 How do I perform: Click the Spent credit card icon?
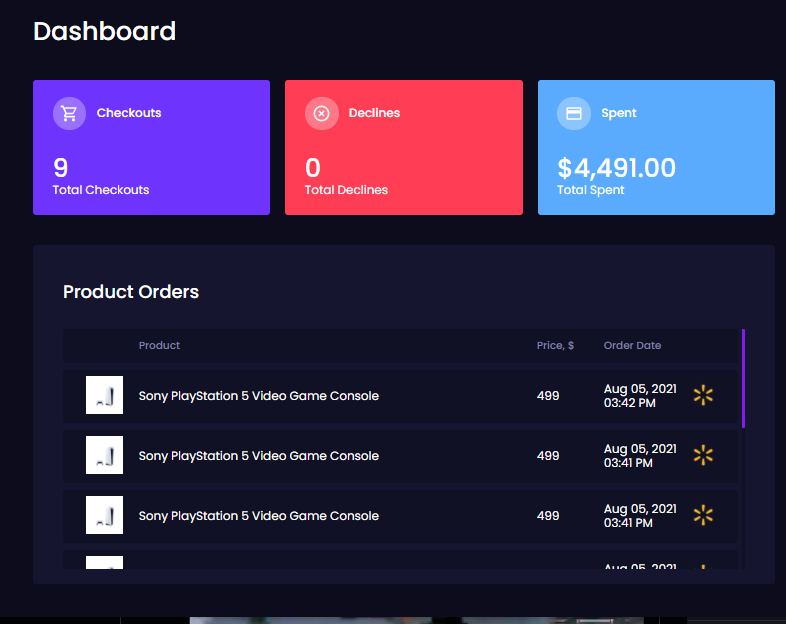[573, 113]
